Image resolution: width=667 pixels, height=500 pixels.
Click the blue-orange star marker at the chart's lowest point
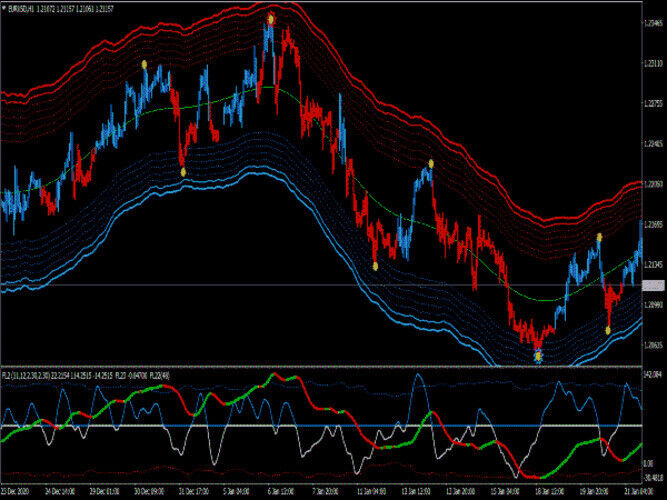538,354
